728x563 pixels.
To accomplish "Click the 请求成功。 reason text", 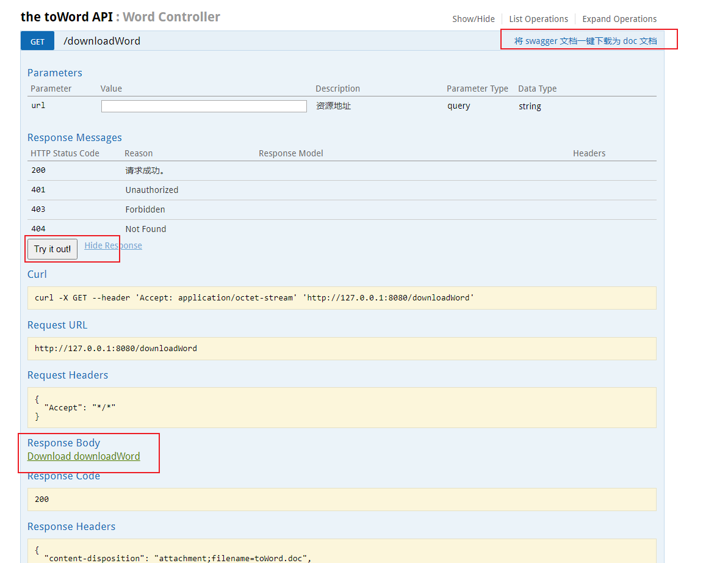I will 145,170.
